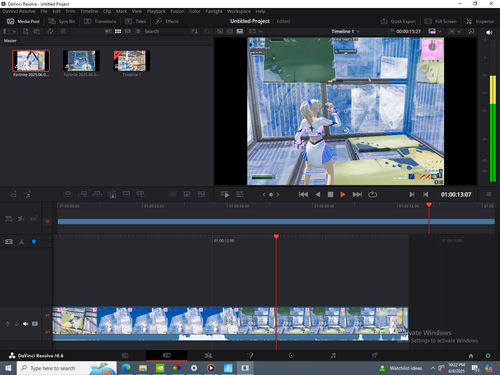Click the Place on Top icon
The height and width of the screenshot is (375, 500).
(126, 194)
